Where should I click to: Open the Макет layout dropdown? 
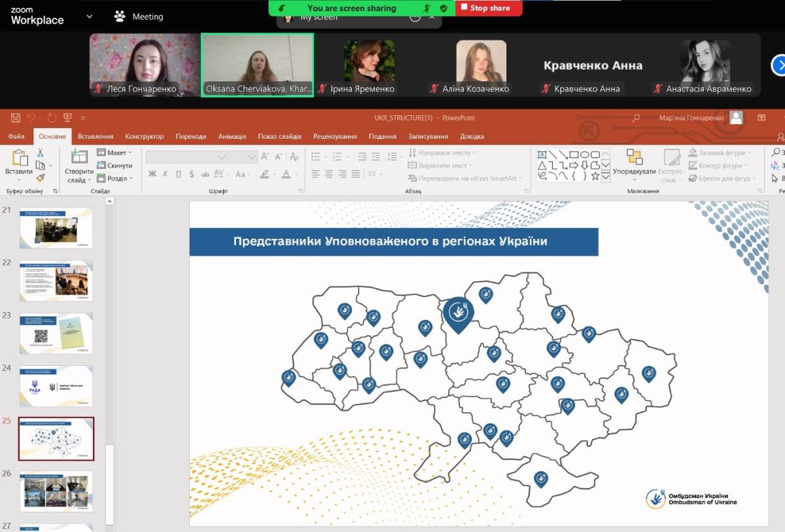(x=115, y=152)
